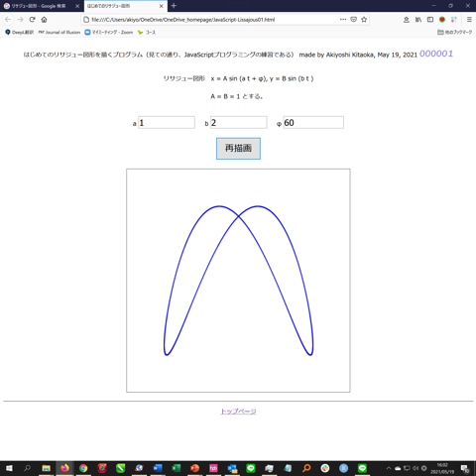The width and height of the screenshot is (476, 476).
Task: Click the 再描画 redraw button
Action: 238,149
